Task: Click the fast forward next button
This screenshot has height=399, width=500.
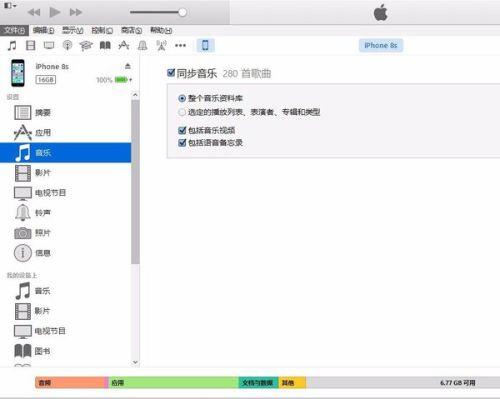Action: click(x=76, y=13)
